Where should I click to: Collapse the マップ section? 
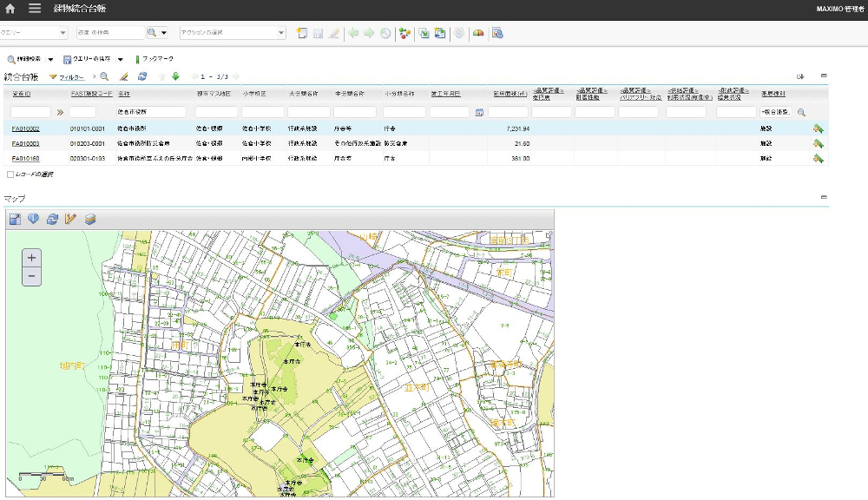tap(823, 197)
